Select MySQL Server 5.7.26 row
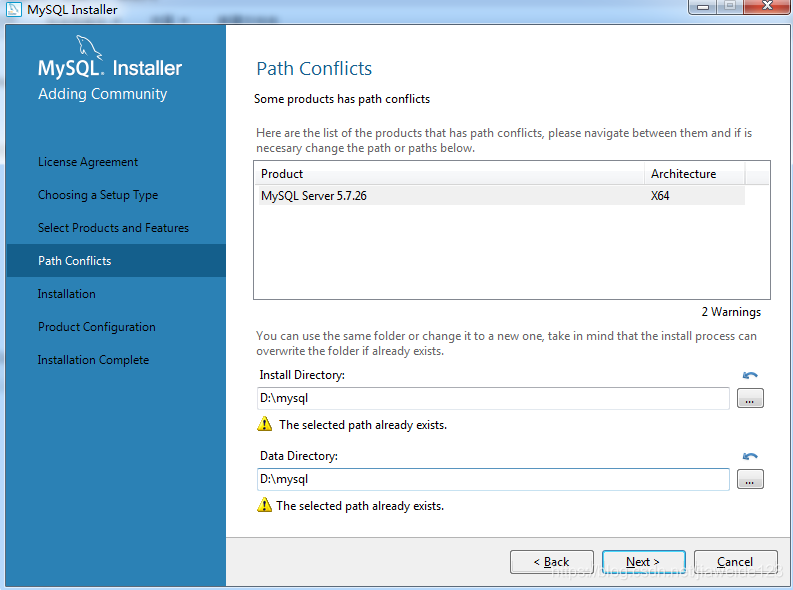This screenshot has width=793, height=590. coord(501,196)
